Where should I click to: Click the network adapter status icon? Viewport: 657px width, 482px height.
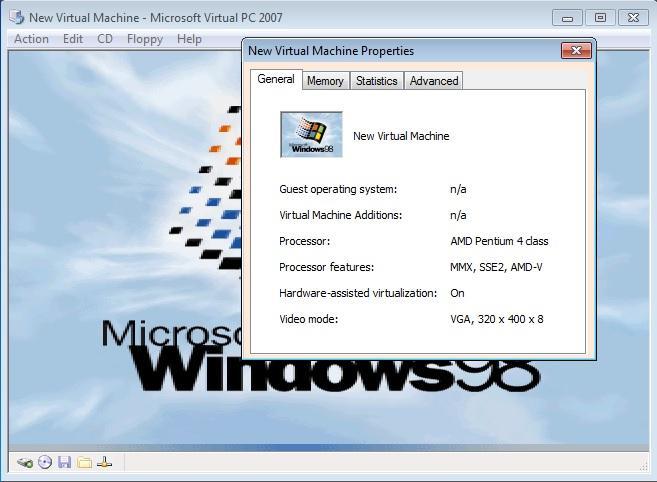tap(104, 462)
